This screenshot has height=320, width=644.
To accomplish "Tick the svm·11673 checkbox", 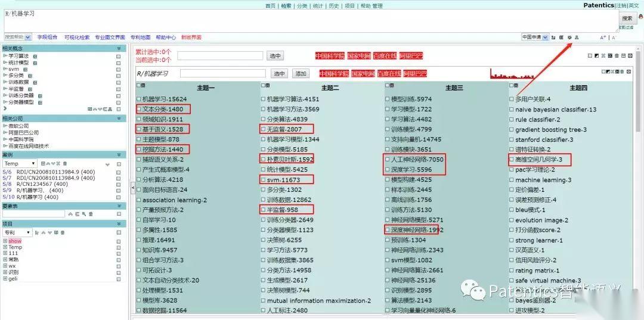I will (x=264, y=180).
